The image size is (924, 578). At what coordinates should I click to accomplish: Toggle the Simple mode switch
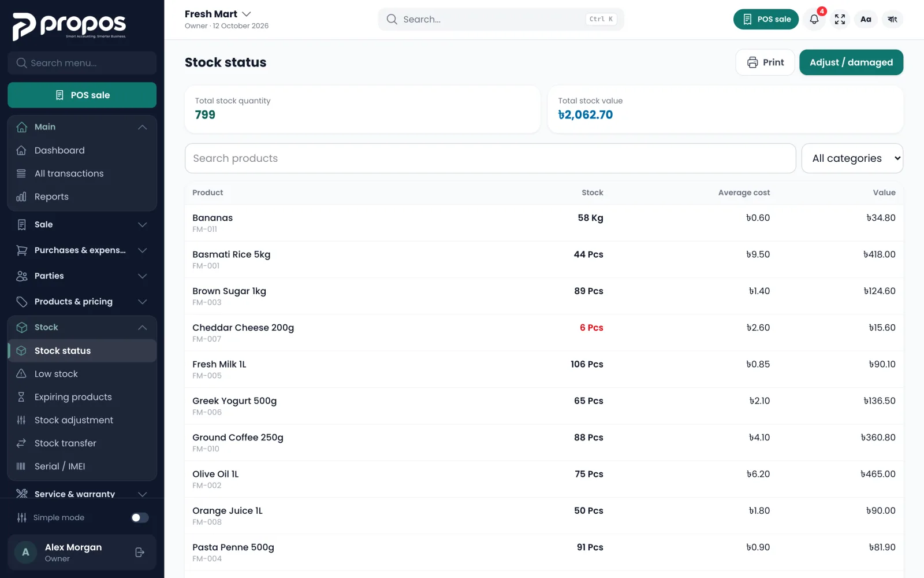point(140,517)
